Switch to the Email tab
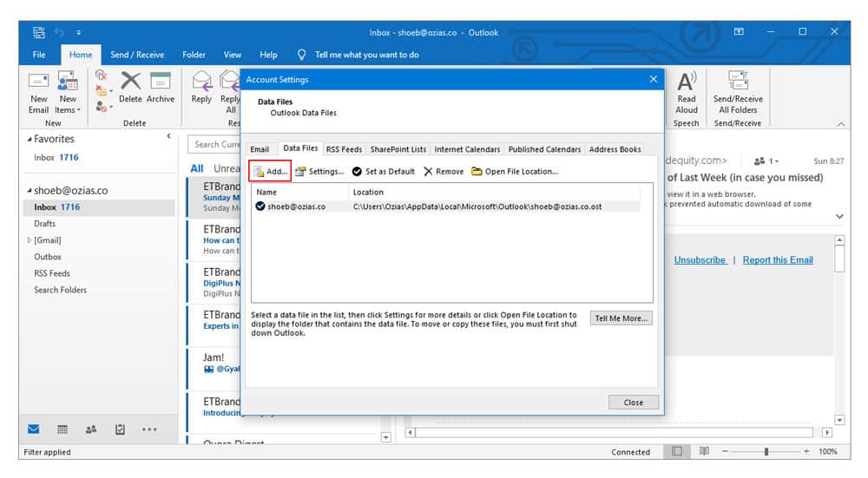This screenshot has width=868, height=478. point(260,149)
